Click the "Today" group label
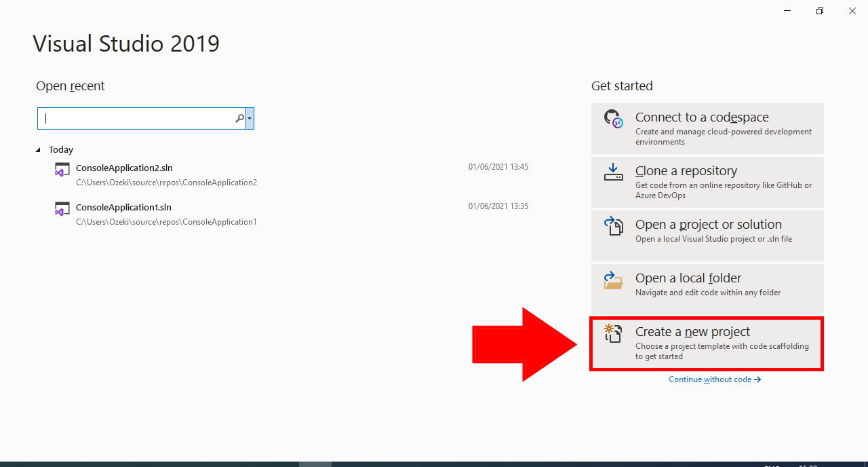Screen dimensions: 868x467 pyautogui.click(x=61, y=150)
